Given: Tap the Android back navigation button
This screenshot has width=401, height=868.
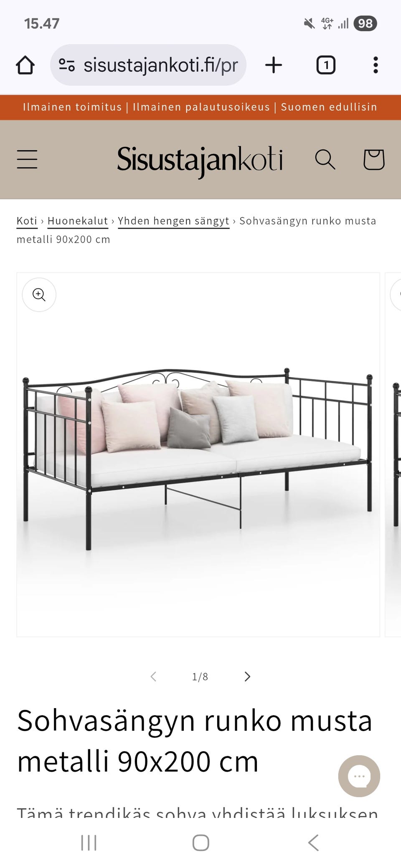Looking at the screenshot, I should 313,843.
